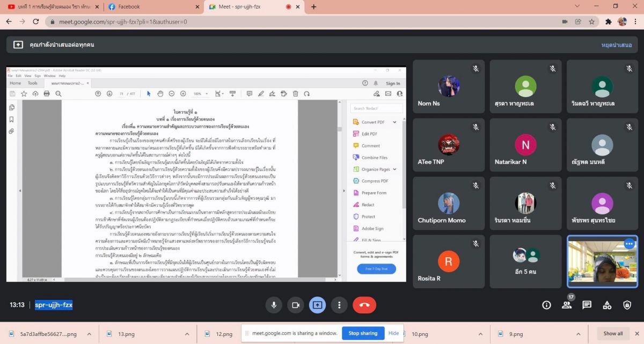Open host controls shield icon
Viewport: 644px width, 344px height.
coord(627,305)
